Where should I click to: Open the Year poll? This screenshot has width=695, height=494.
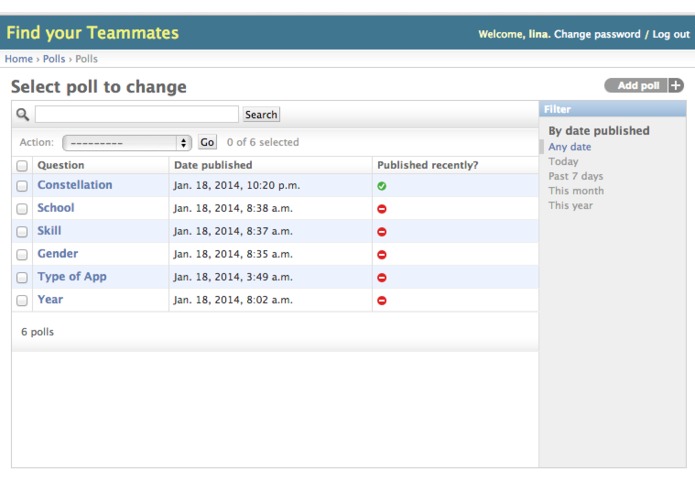tap(50, 300)
